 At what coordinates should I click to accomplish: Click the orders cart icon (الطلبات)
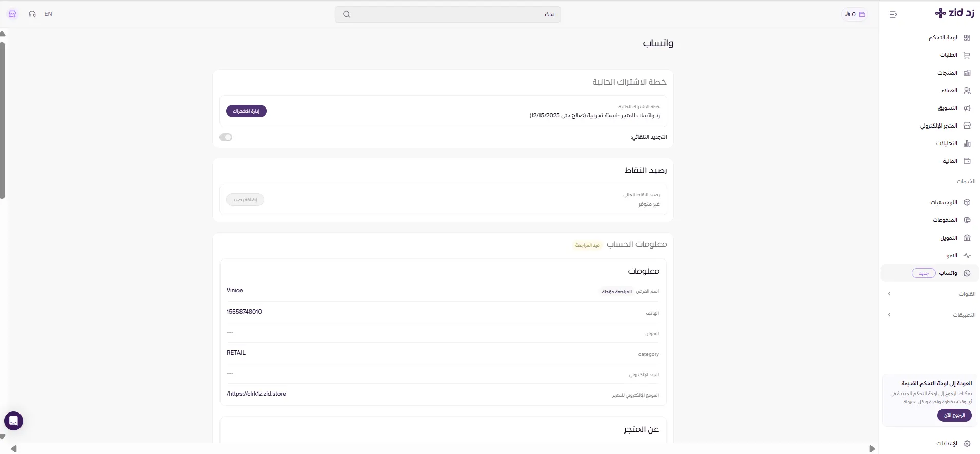pos(967,55)
